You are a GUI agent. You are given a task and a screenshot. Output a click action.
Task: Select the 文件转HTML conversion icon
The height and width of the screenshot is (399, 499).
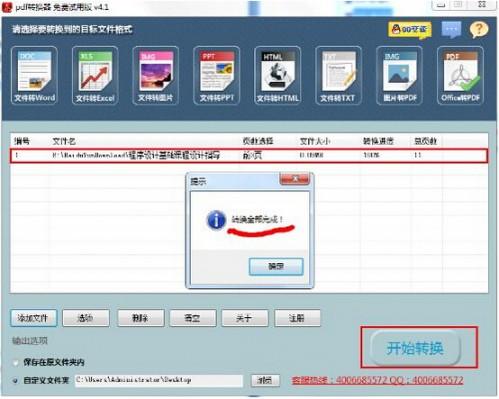[x=278, y=76]
